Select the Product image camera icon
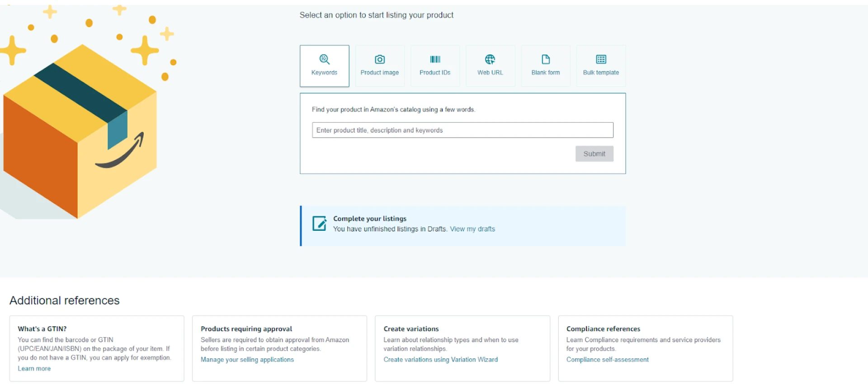Screen dimensions: 868x391 tap(380, 59)
